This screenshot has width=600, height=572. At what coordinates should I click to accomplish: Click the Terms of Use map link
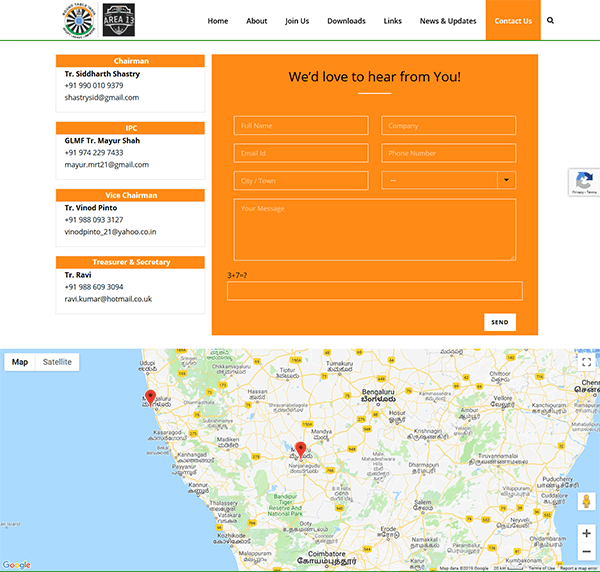[x=542, y=569]
